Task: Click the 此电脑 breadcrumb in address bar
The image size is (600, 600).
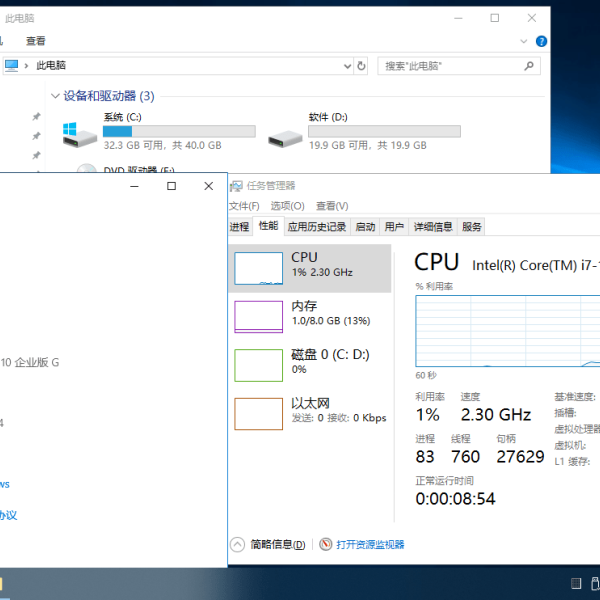Action: [51, 65]
